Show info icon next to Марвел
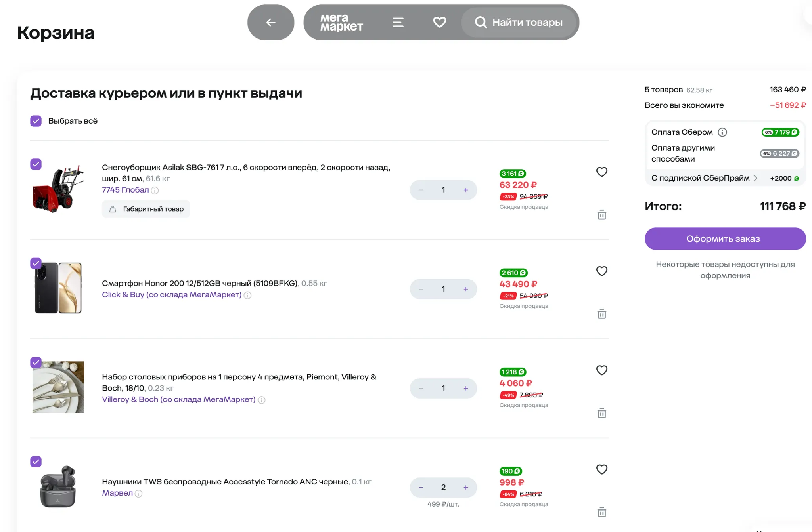Screen dimensions: 812x532 [x=139, y=494]
